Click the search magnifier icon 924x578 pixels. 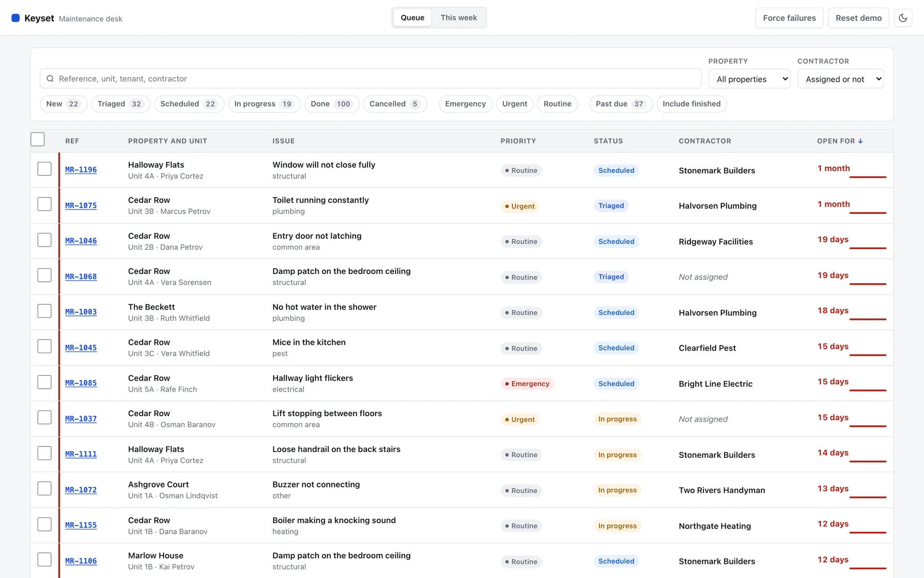[x=50, y=79]
